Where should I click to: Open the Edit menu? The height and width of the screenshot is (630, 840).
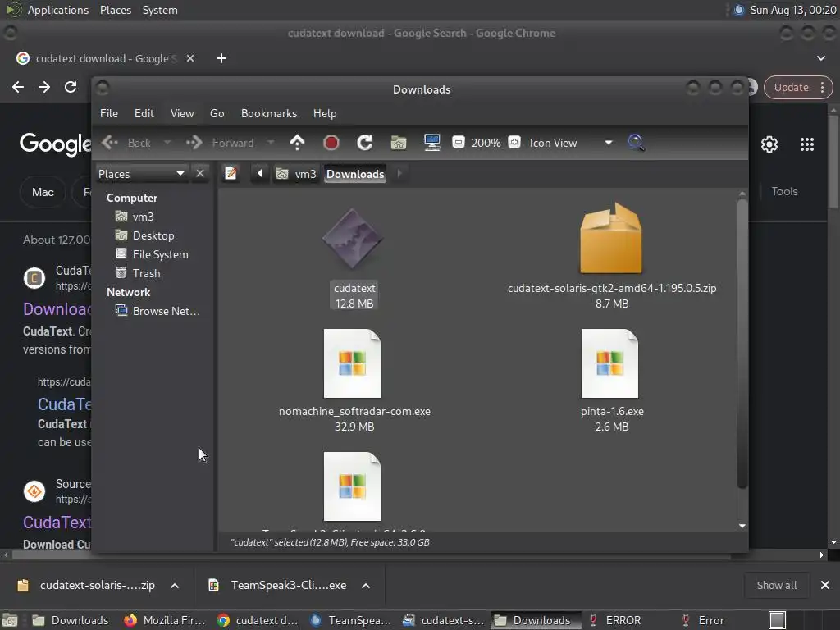(144, 113)
